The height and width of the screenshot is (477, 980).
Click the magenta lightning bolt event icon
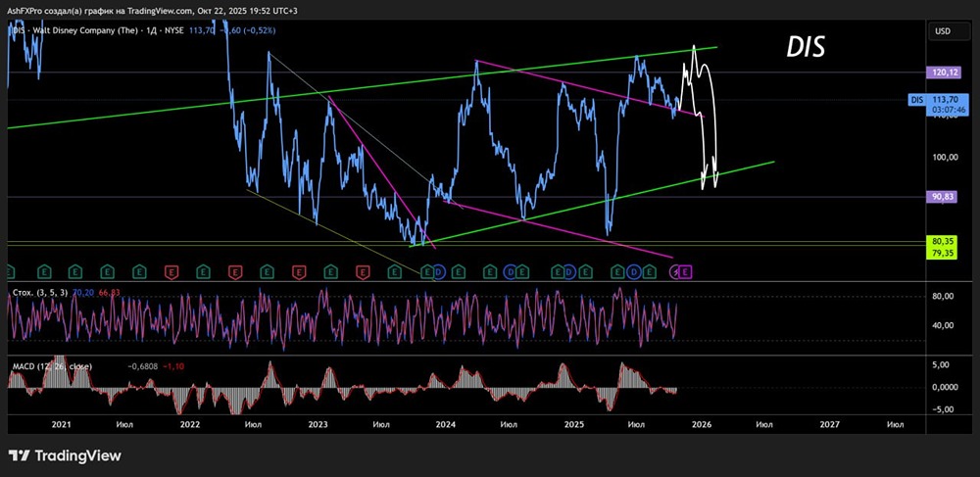pyautogui.click(x=675, y=271)
